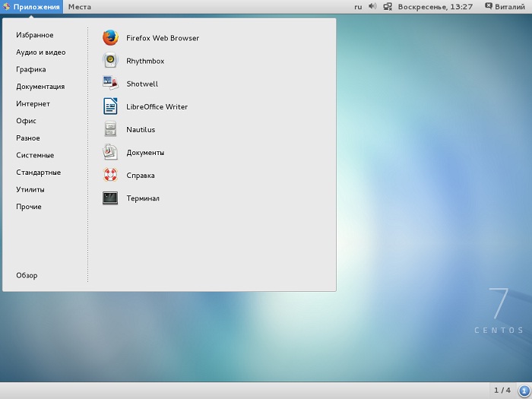Open the Системные category
Image resolution: width=532 pixels, height=399 pixels.
click(x=35, y=155)
